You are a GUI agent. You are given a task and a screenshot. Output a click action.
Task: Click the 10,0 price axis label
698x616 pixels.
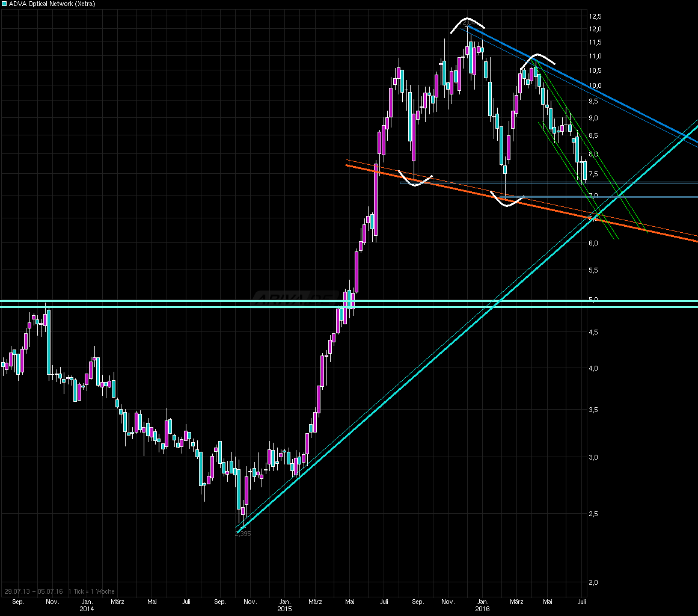tap(595, 85)
